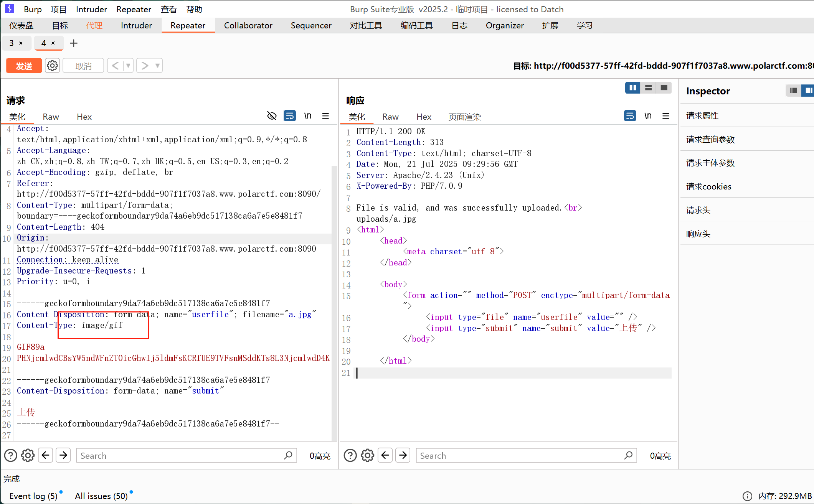Select combined tabbed layout icon
Viewport: 814px width, 504px height.
(664, 88)
